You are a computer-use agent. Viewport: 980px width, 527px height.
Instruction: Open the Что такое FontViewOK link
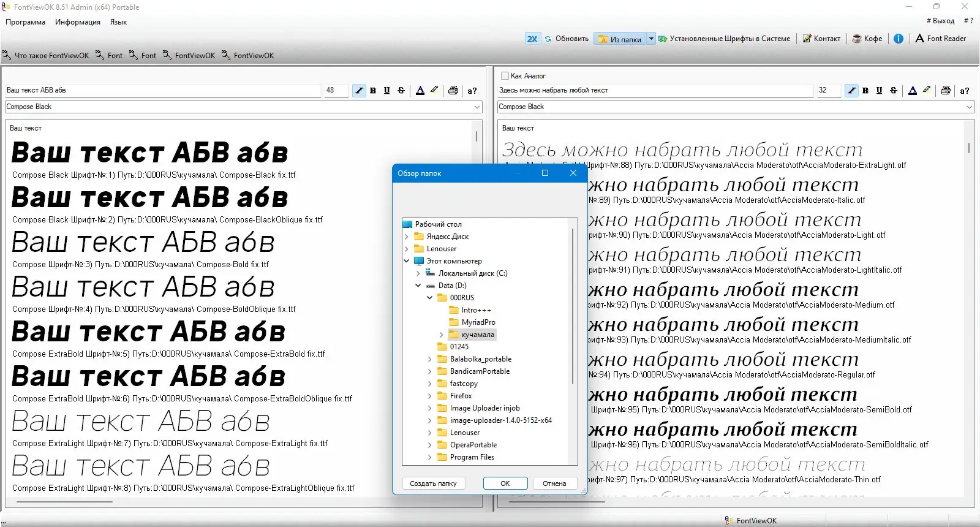[46, 56]
